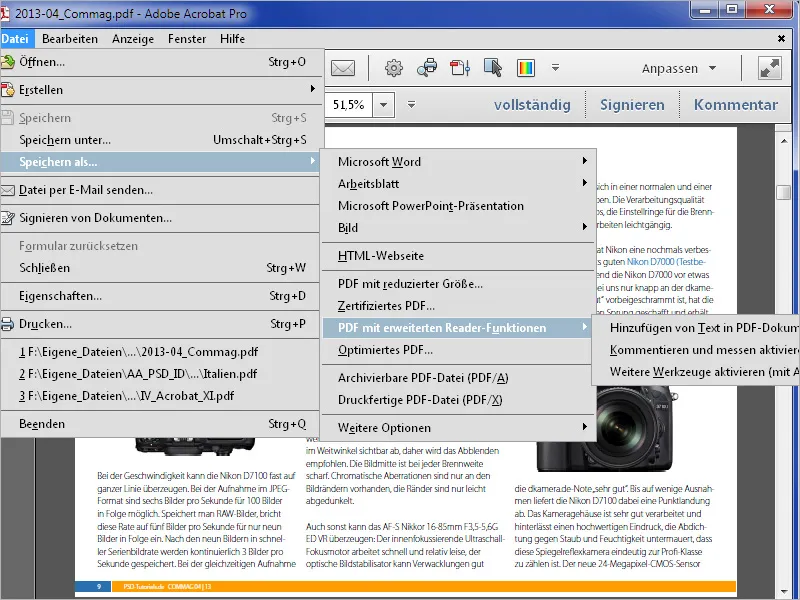Expand the Weitere Optionen submenu
The width and height of the screenshot is (800, 600).
585,427
